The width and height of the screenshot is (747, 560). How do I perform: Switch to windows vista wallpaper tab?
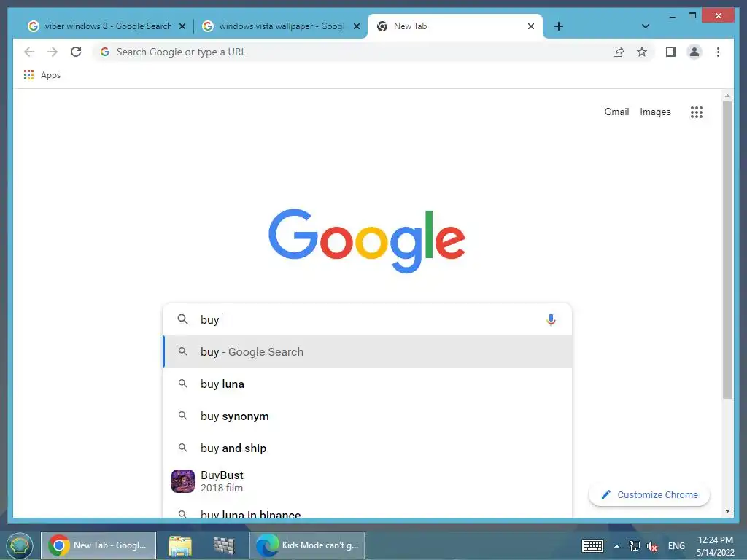[x=280, y=26]
